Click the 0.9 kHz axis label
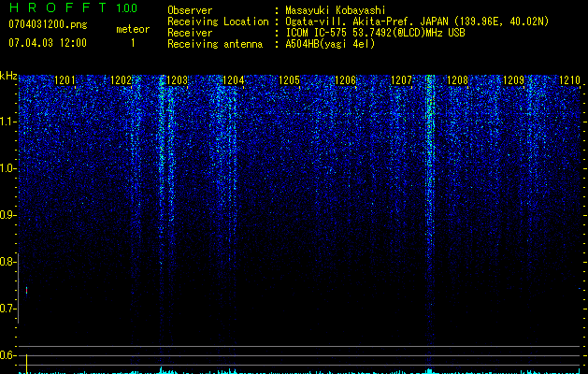Image resolution: width=588 pixels, height=374 pixels. [x=7, y=215]
